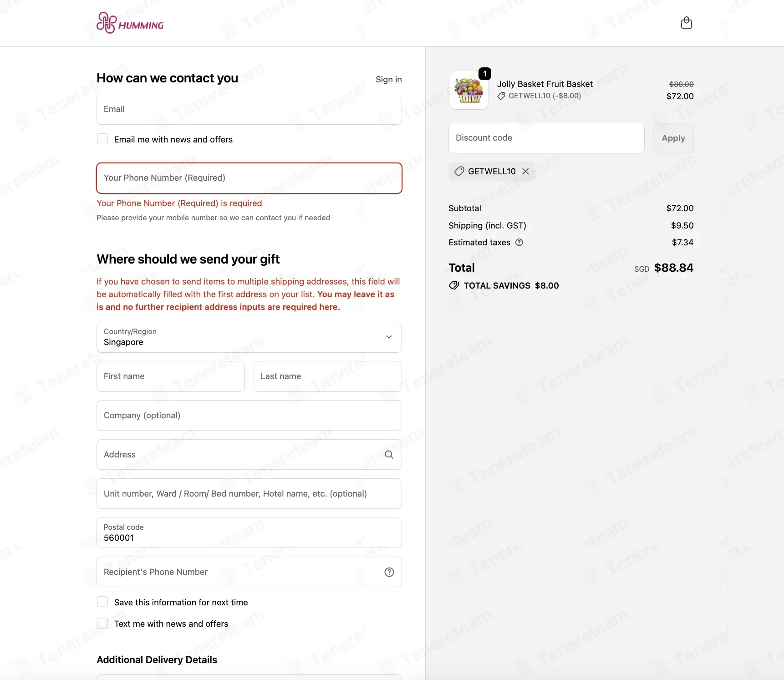The image size is (784, 680).
Task: Click the Jolly Basket Fruit Basket thumbnail
Action: (469, 90)
